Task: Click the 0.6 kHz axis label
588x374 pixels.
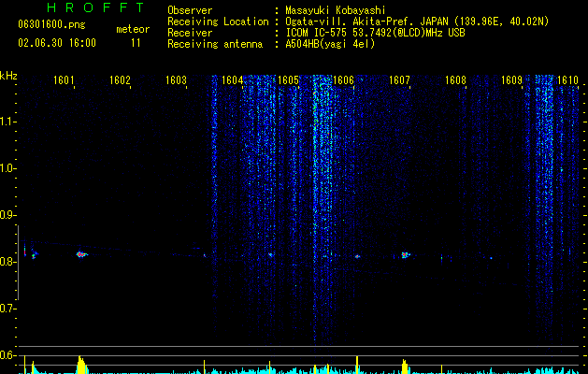Action: (7, 355)
